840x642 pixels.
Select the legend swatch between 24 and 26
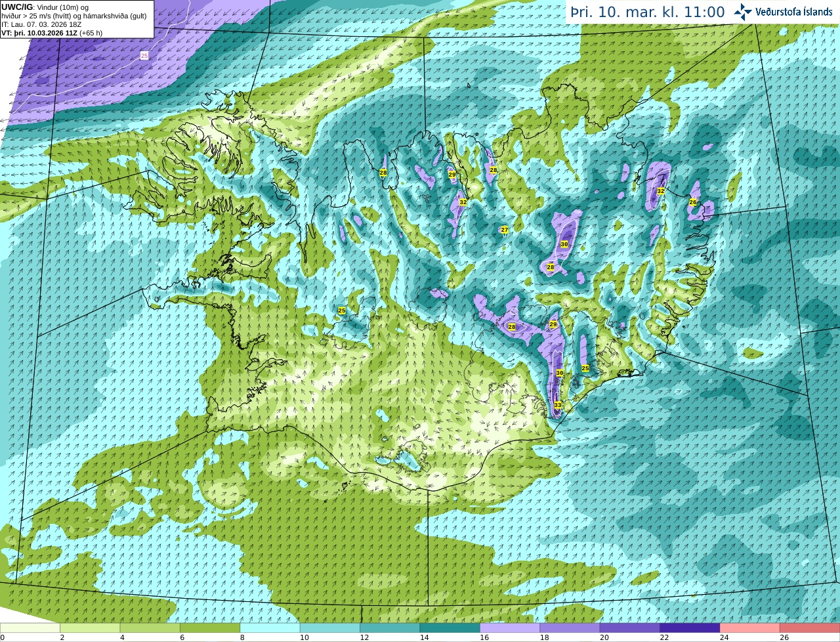click(750, 628)
